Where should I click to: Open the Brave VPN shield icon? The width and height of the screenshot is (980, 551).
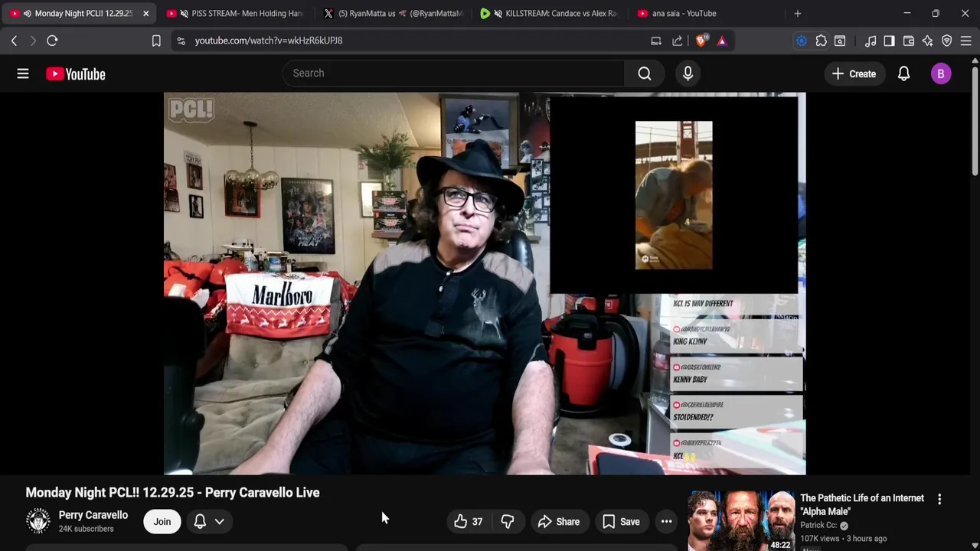pos(947,41)
